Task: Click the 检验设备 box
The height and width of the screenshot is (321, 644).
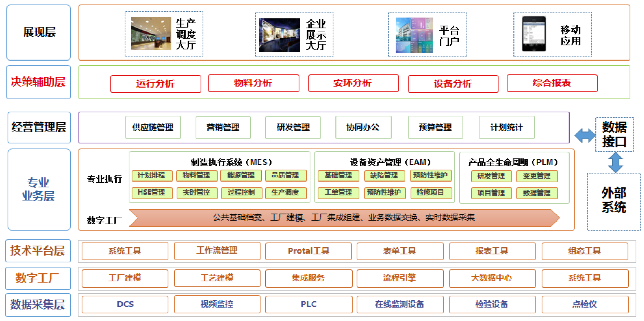Action: (492, 305)
